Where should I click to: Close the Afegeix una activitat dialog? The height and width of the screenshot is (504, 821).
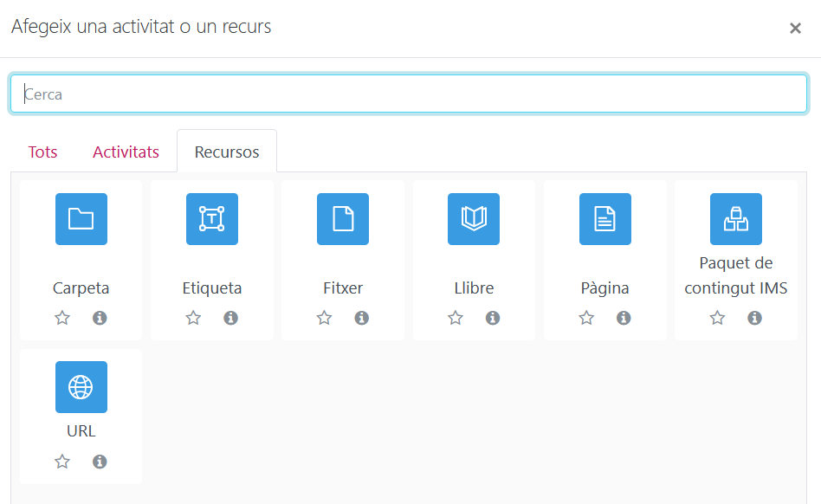pos(795,29)
